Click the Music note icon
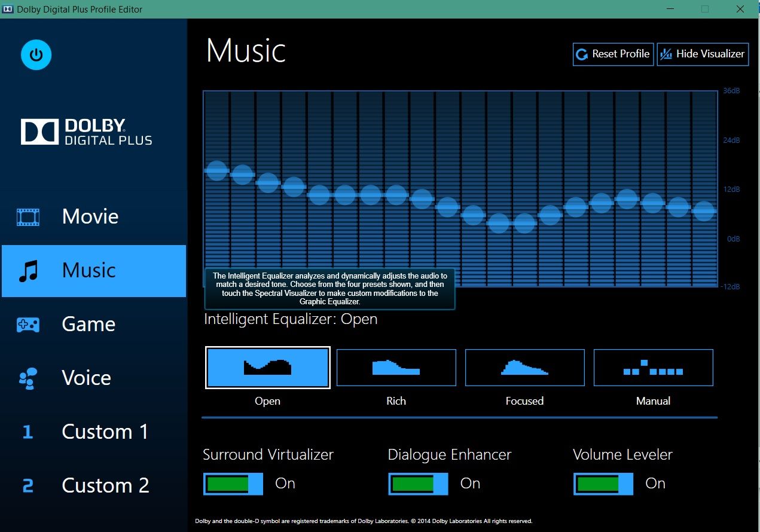The image size is (760, 532). click(x=28, y=270)
